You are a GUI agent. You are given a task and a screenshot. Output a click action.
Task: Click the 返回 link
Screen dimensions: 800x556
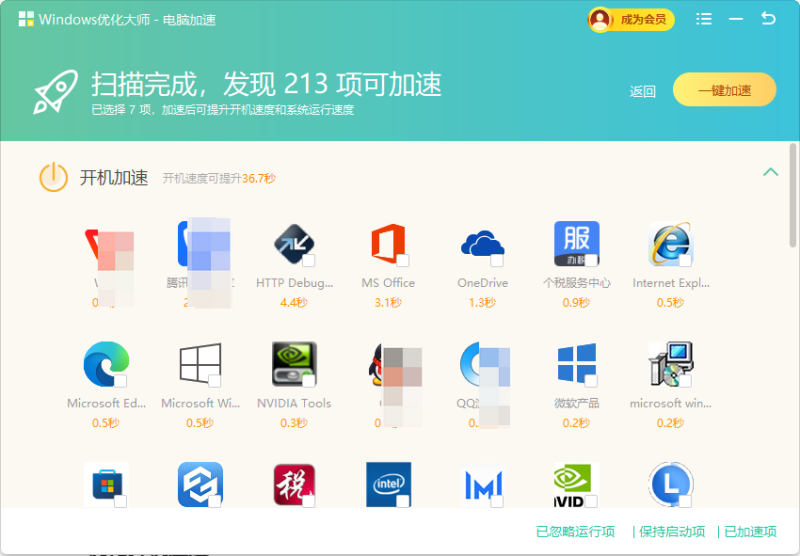click(642, 91)
